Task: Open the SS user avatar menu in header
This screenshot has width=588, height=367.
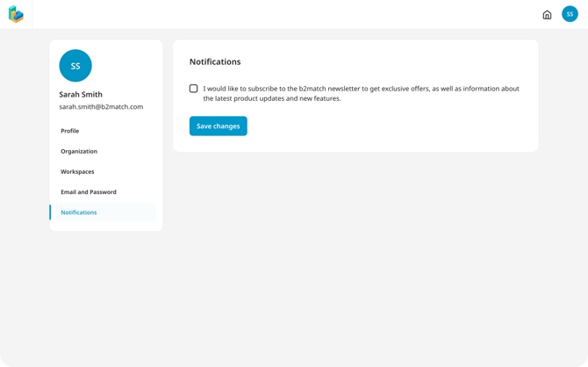Action: pos(570,14)
